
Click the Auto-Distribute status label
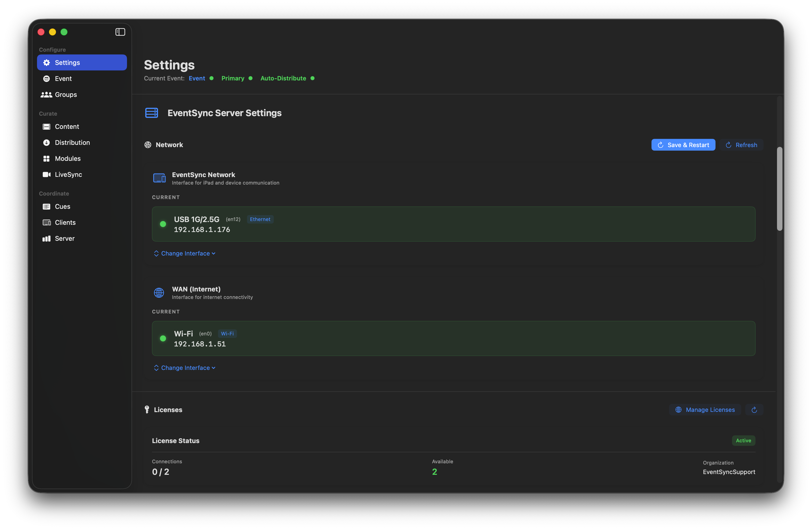pyautogui.click(x=283, y=78)
